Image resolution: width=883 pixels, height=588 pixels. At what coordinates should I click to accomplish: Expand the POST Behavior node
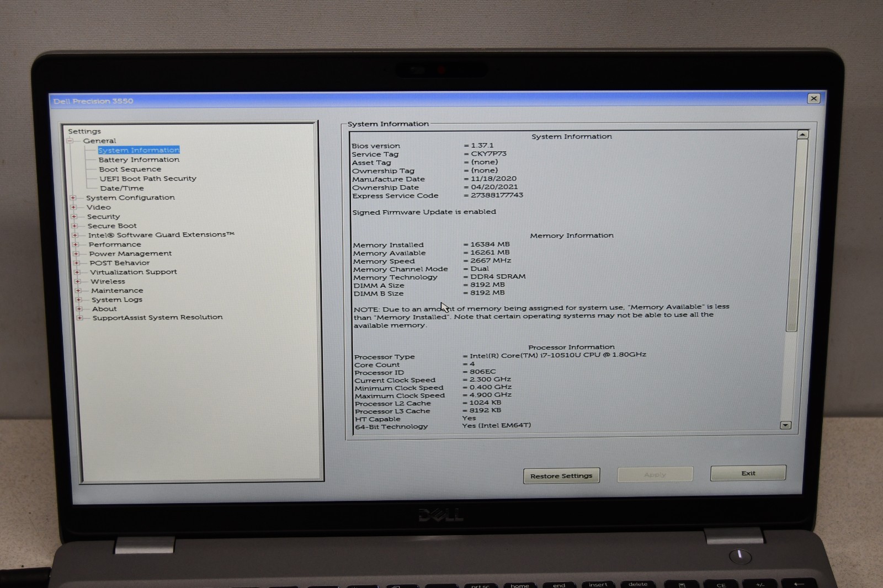pyautogui.click(x=77, y=263)
